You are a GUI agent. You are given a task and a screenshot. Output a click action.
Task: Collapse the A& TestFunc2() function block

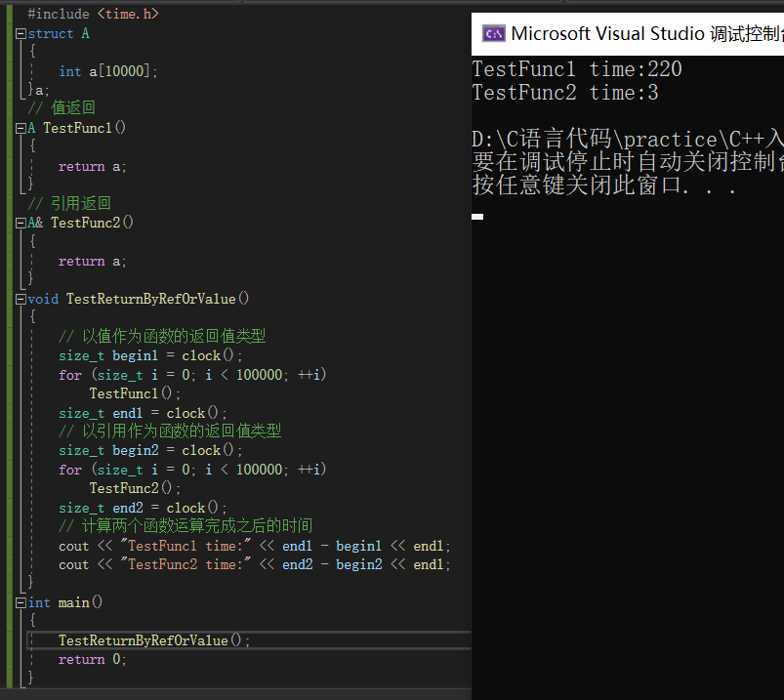(x=21, y=223)
